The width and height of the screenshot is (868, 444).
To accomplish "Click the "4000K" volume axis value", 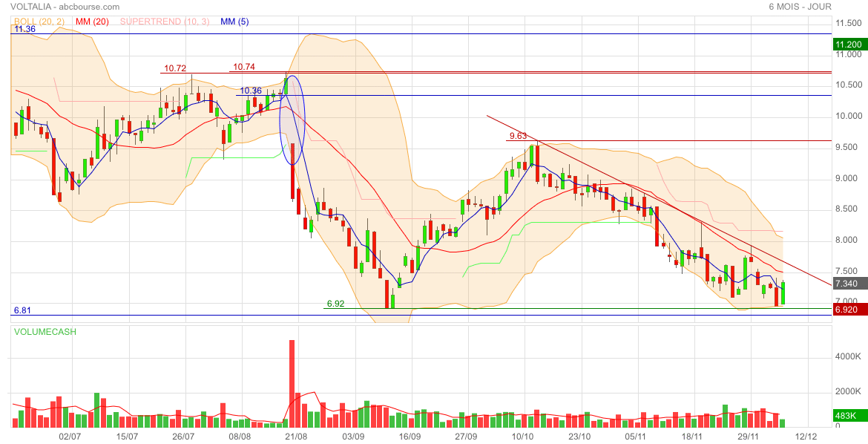I will point(848,356).
